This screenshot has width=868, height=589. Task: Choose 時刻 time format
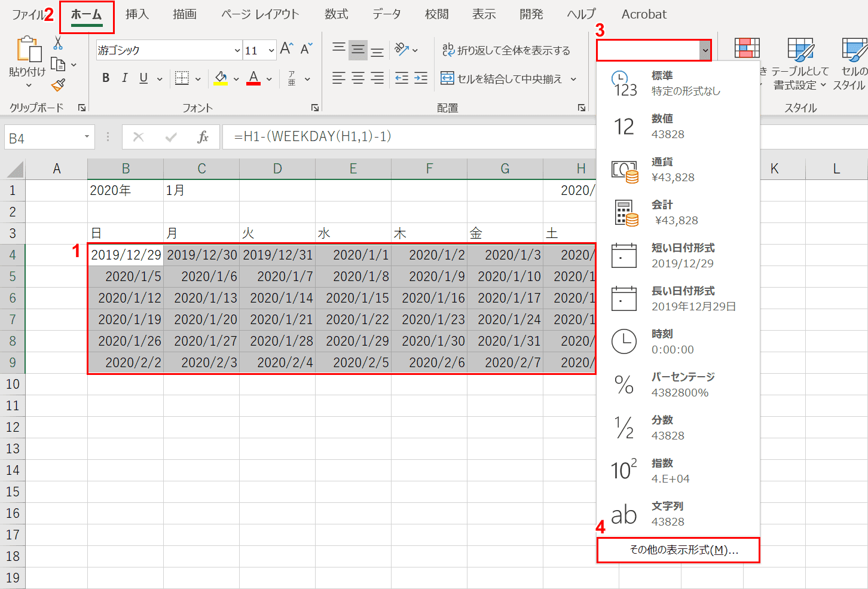(678, 341)
